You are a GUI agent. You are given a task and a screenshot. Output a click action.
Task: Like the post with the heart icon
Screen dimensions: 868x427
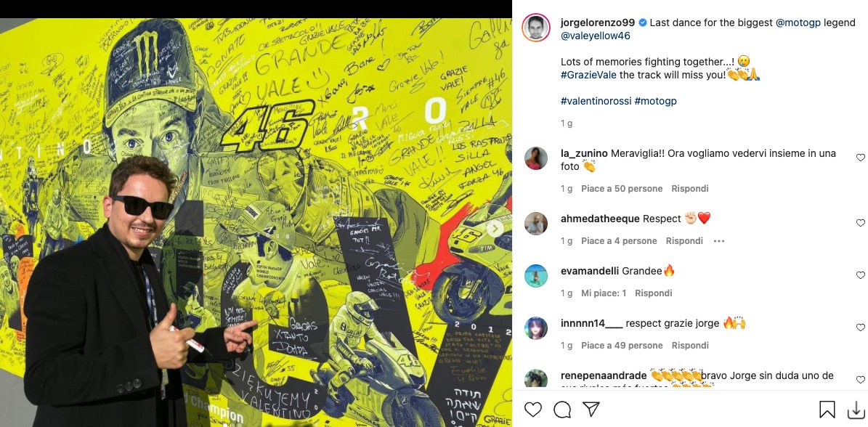click(532, 410)
